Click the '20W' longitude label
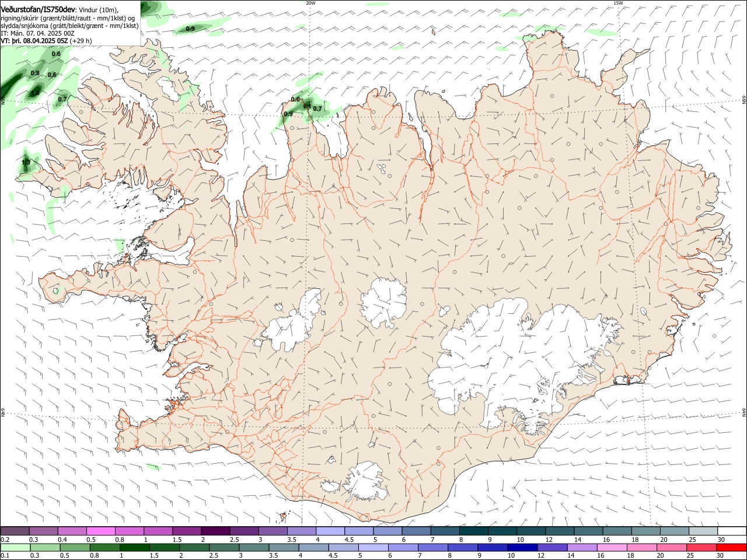747x560 pixels. click(310, 3)
